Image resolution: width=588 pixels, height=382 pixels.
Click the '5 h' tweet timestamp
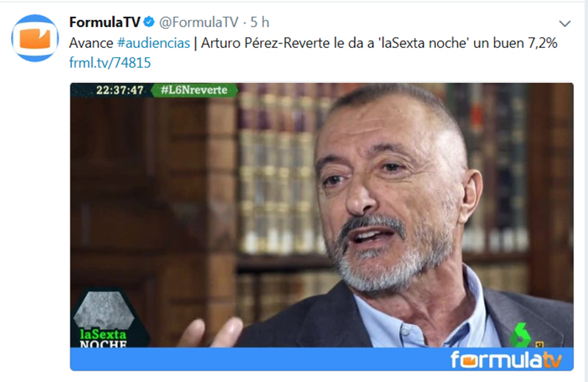(x=260, y=23)
